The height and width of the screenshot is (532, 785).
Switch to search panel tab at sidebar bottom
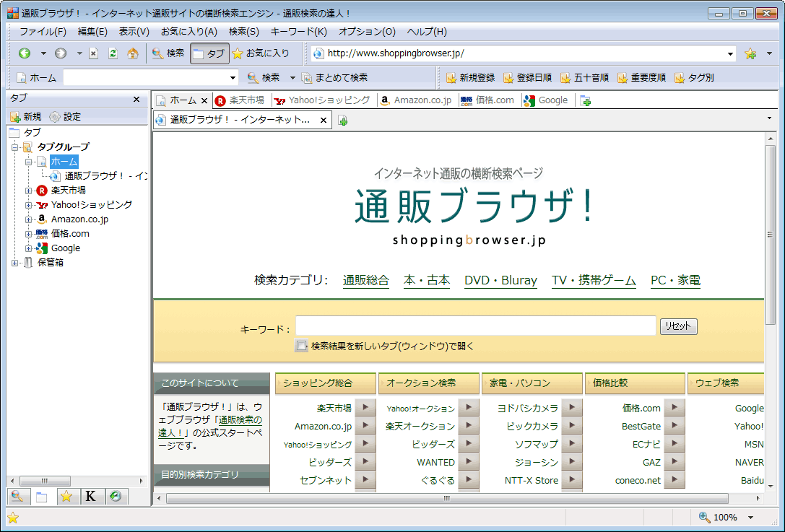pyautogui.click(x=18, y=496)
